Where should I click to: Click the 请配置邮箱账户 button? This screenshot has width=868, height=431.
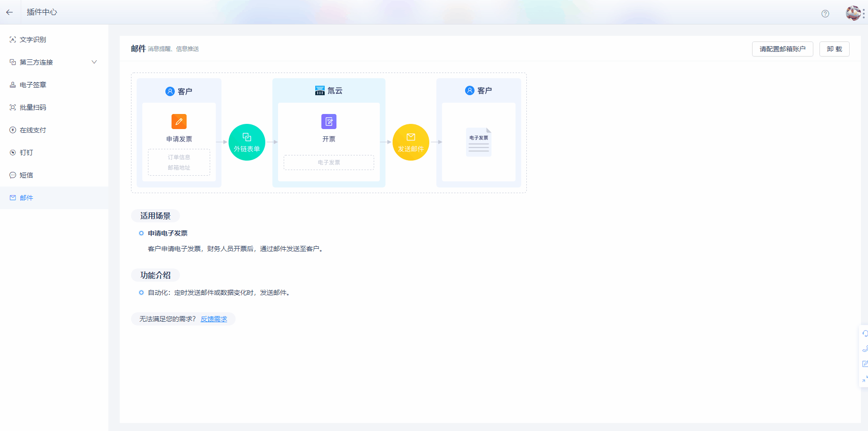[x=783, y=49]
